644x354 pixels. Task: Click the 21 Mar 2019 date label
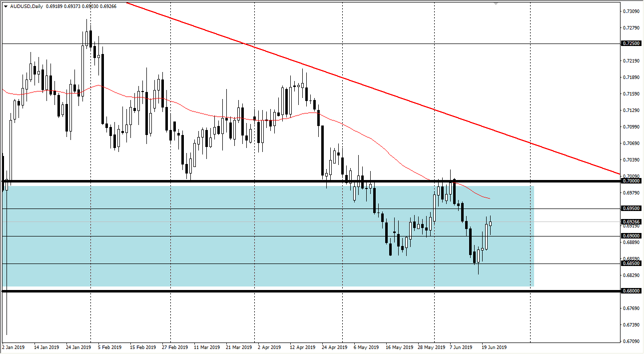[238, 347]
